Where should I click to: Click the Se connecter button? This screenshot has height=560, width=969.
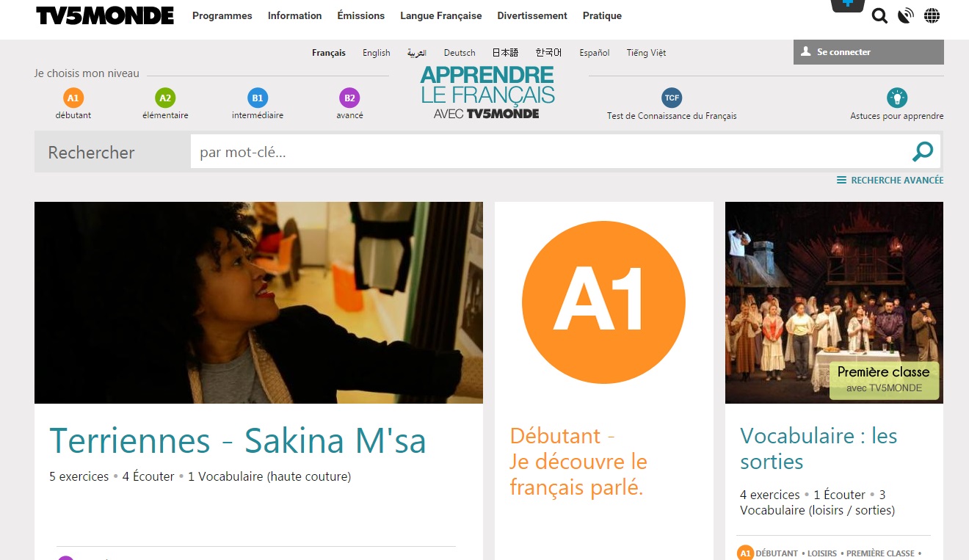click(868, 52)
